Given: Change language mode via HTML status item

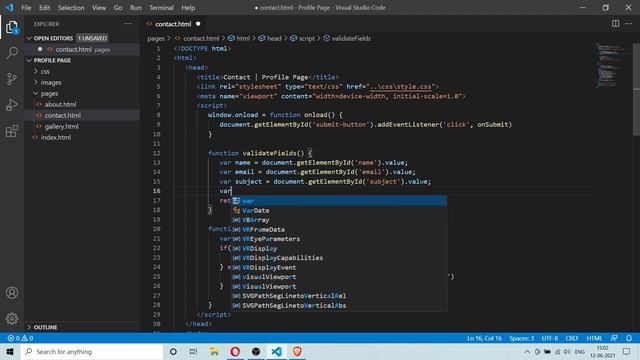Looking at the screenshot, I should click(594, 338).
